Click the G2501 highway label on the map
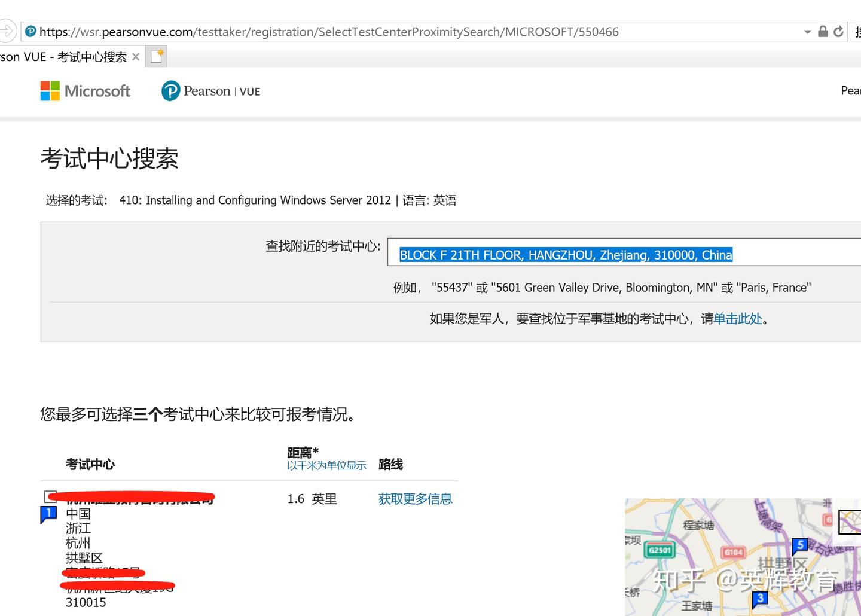Image resolution: width=861 pixels, height=616 pixels. (659, 549)
